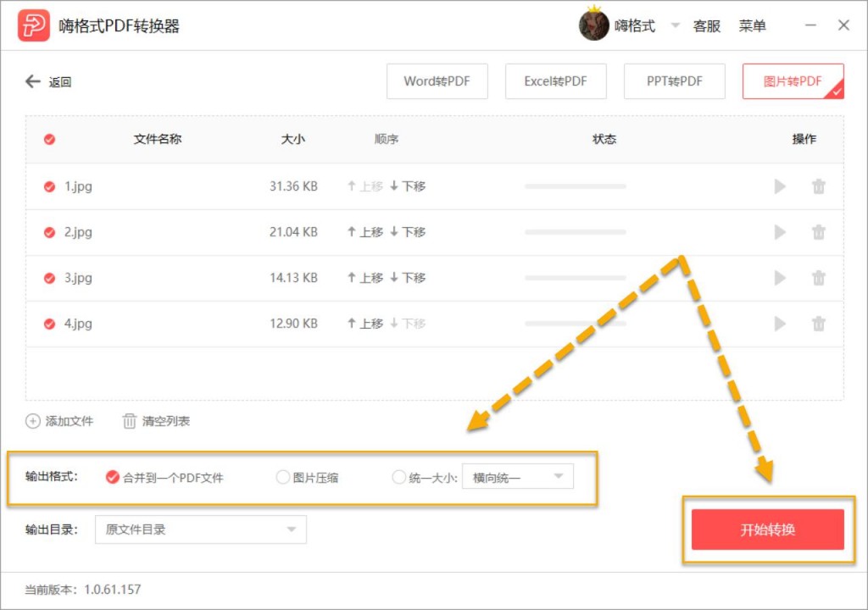Screen dimensions: 868x610
Task: Click the 31.36 KB size value
Action: [x=293, y=186]
